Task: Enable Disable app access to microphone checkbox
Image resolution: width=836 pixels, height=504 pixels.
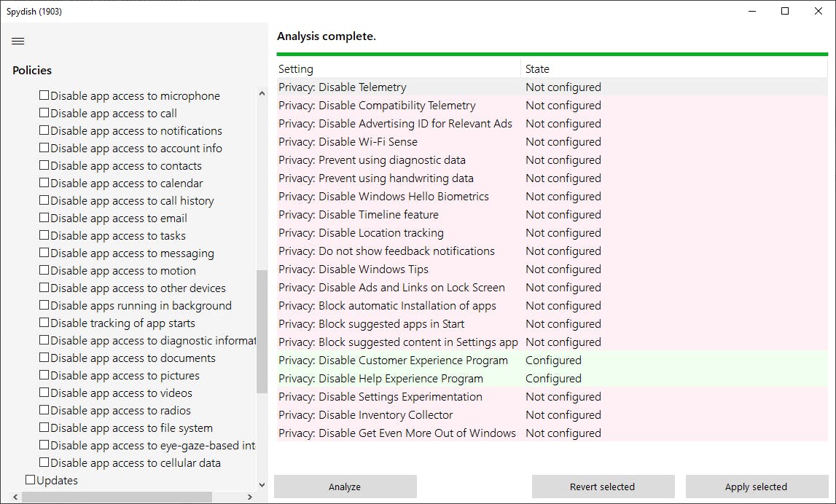Action: click(x=44, y=95)
